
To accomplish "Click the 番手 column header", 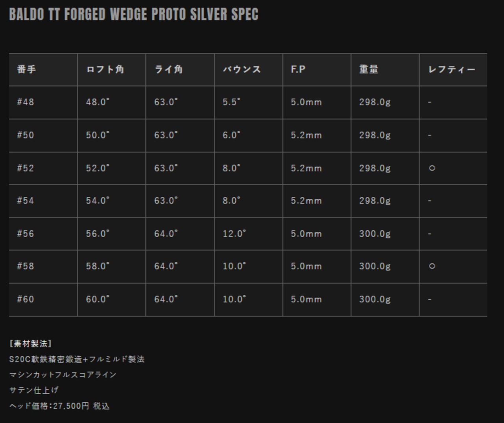I will point(26,70).
